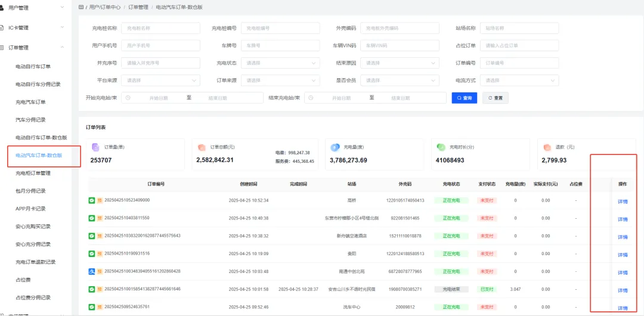Click the WeChat icon on the 高桥 order
The image size is (644, 316).
pos(92,200)
